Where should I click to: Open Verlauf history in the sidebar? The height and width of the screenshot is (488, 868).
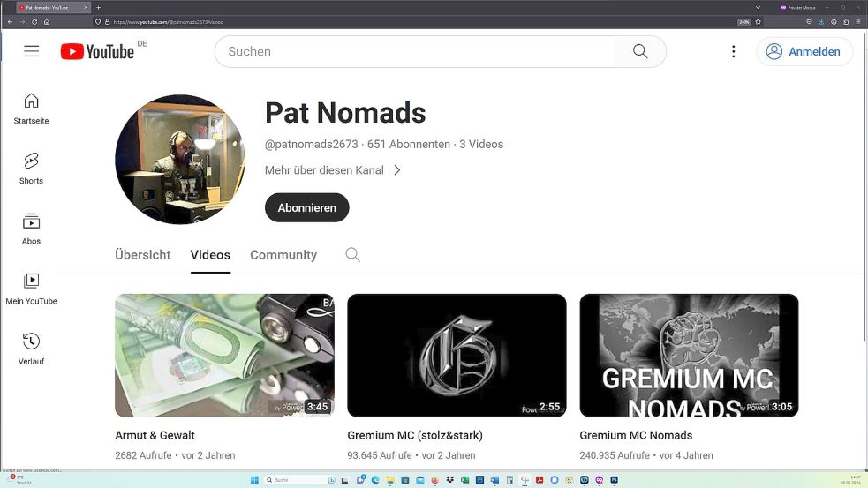pyautogui.click(x=31, y=349)
